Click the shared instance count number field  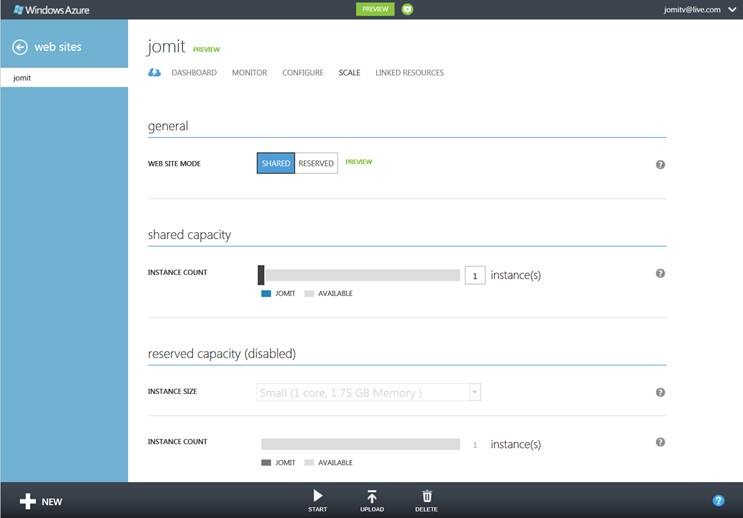point(475,275)
